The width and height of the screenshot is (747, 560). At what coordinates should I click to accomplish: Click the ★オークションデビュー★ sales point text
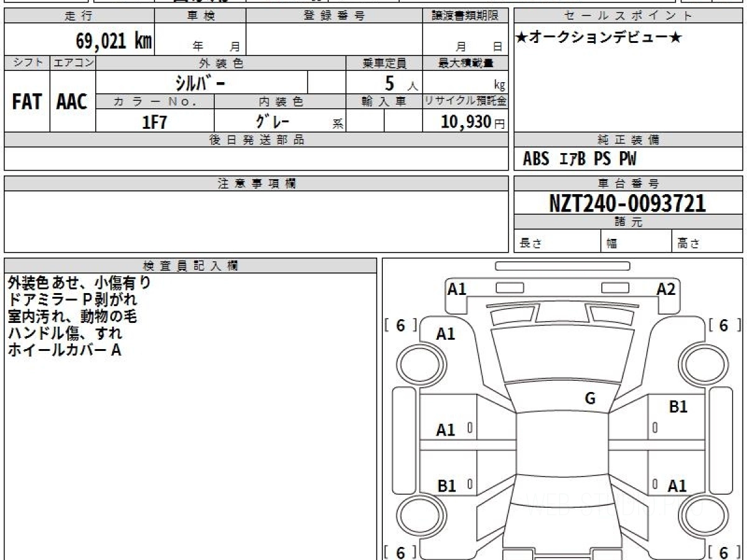coord(599,38)
